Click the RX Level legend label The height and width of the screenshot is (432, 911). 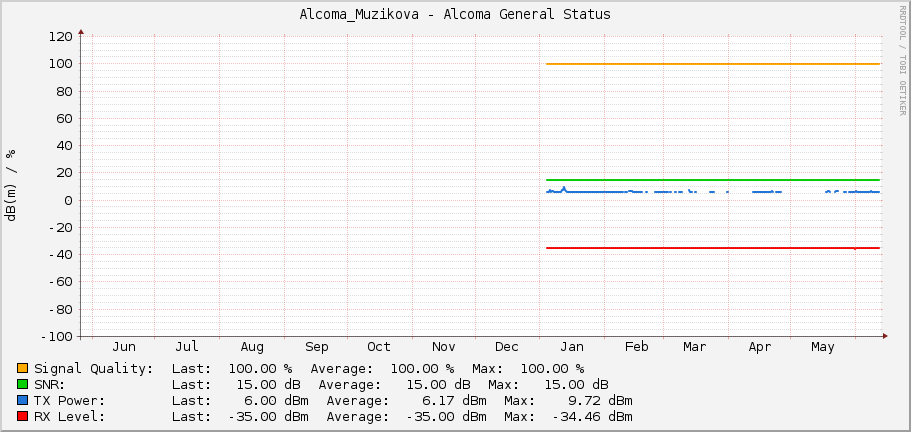tap(70, 416)
